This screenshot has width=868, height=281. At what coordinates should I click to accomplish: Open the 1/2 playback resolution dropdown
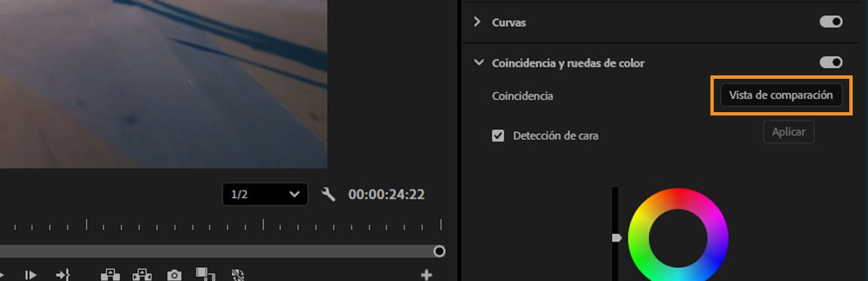(x=265, y=194)
